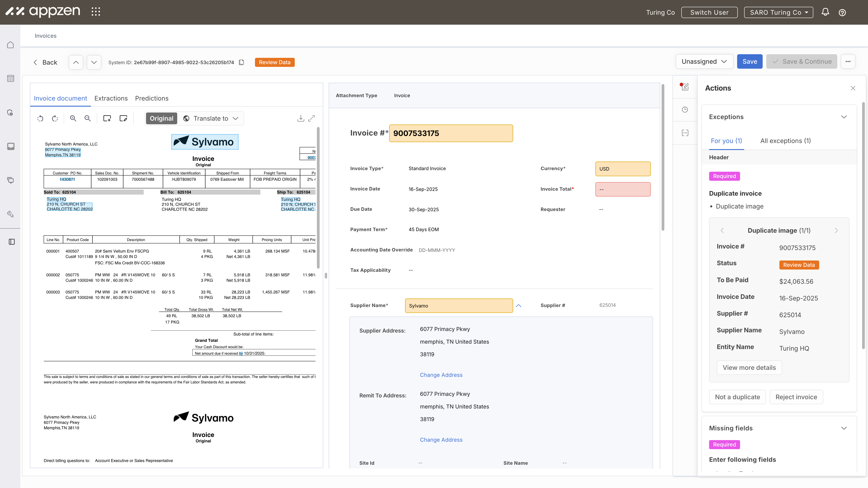Viewport: 868px width, 488px height.
Task: Click Change Address under Supplier Address
Action: pos(441,375)
